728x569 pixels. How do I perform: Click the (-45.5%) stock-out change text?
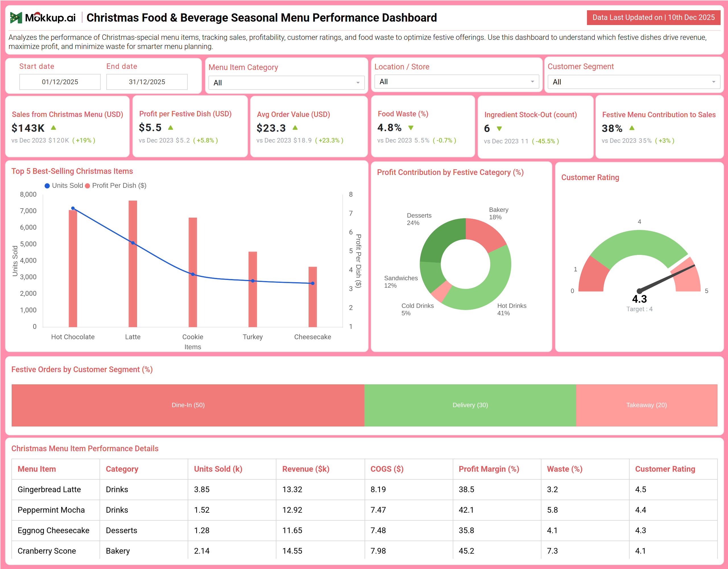(x=545, y=141)
